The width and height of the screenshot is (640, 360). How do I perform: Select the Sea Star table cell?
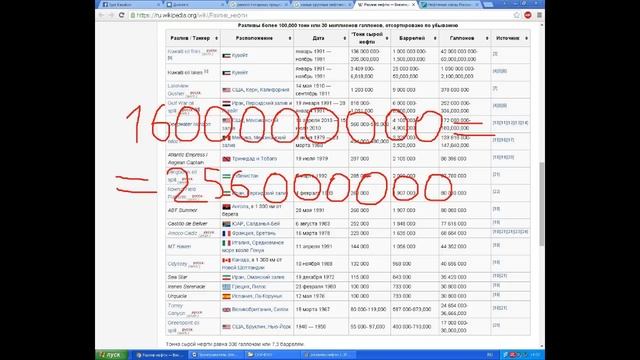(x=193, y=277)
